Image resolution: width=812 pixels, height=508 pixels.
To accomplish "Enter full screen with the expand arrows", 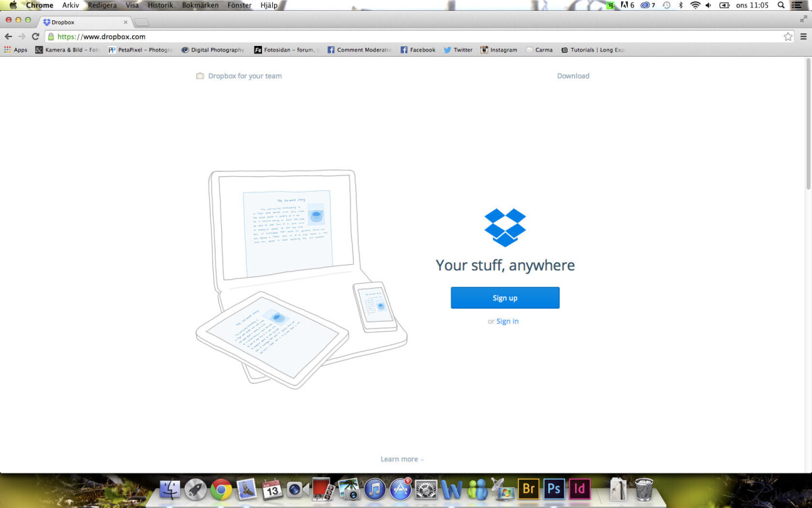I will coord(803,20).
